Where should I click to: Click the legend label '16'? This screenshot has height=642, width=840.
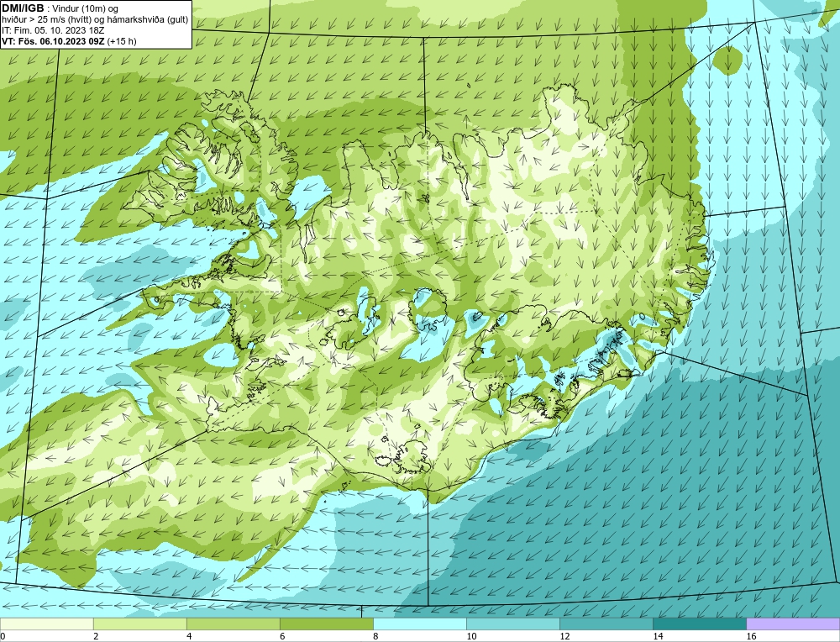point(751,636)
